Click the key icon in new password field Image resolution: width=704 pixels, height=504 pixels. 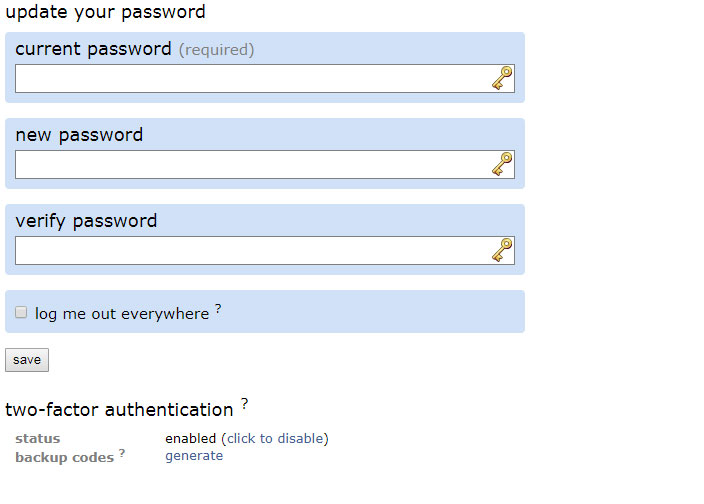click(502, 164)
